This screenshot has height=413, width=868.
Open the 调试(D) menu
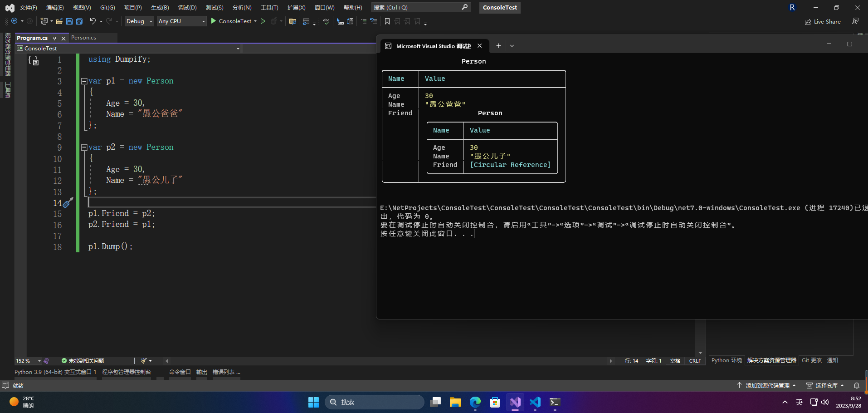187,8
